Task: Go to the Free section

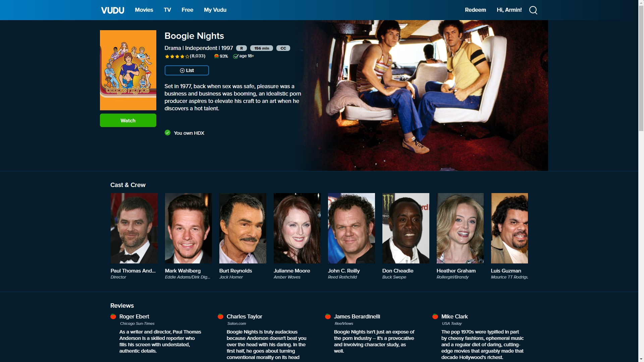Action: 187,10
